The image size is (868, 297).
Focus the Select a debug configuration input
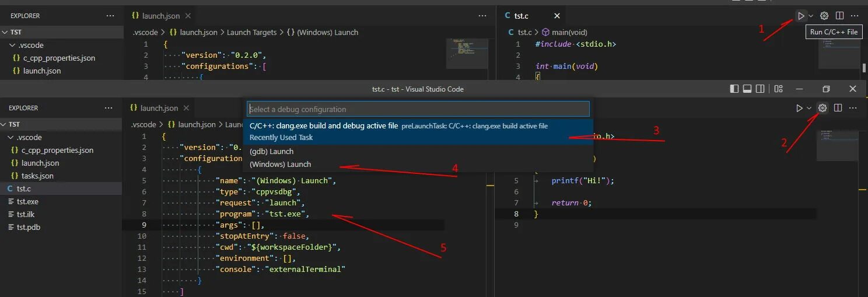point(418,109)
